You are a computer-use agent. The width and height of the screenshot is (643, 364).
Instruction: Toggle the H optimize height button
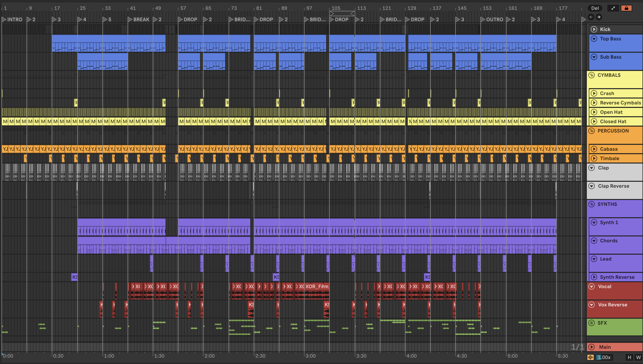pyautogui.click(x=629, y=357)
